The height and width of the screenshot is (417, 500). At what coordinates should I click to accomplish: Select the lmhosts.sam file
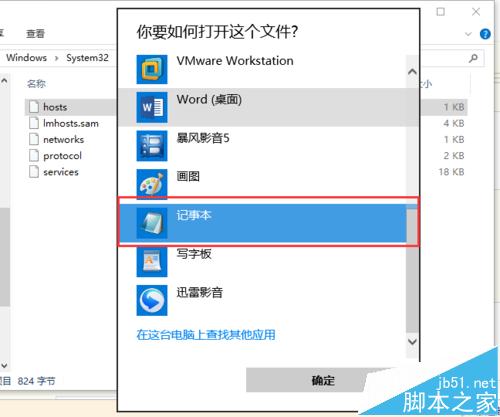[x=71, y=123]
